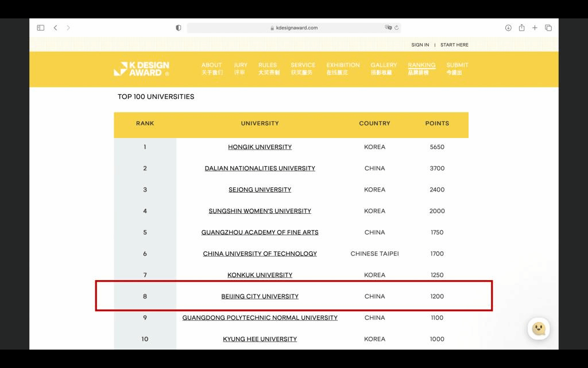Click the SIGN IN link
The image size is (588, 368).
[420, 45]
